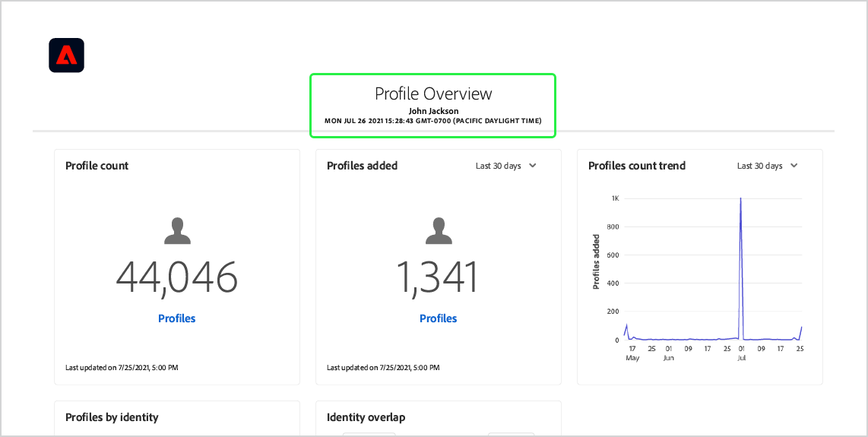Select the Profiles added card title
This screenshot has width=868, height=437.
(362, 166)
